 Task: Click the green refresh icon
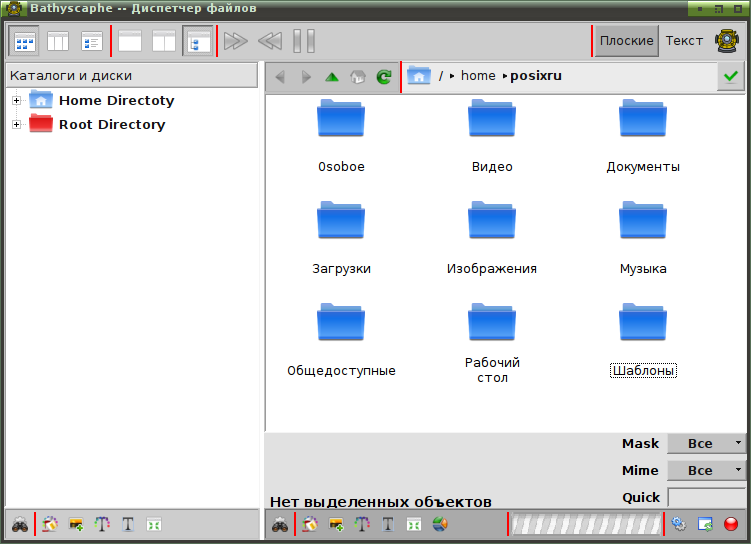(384, 77)
